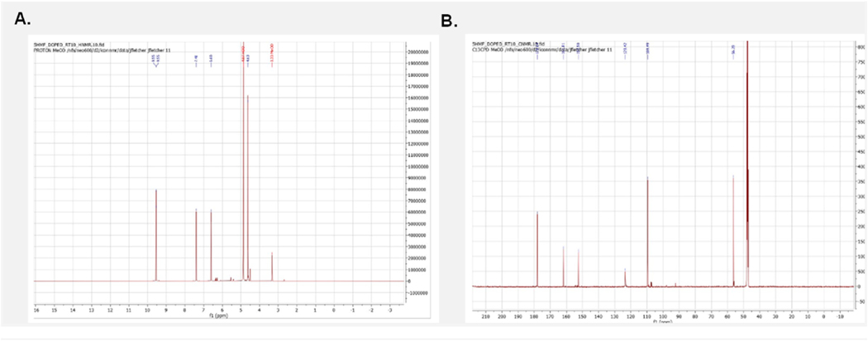Screen dimensions: 868x341
Task: Click the 152 ppm peak in spectrum B
Action: click(579, 268)
